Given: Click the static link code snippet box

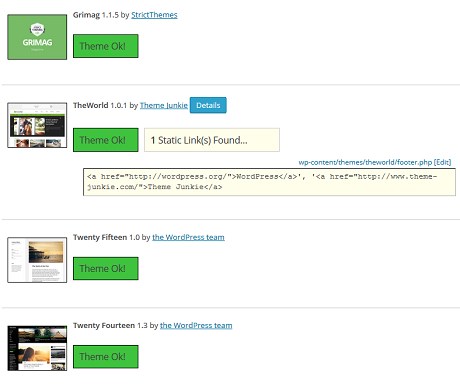Looking at the screenshot, I should coord(269,182).
